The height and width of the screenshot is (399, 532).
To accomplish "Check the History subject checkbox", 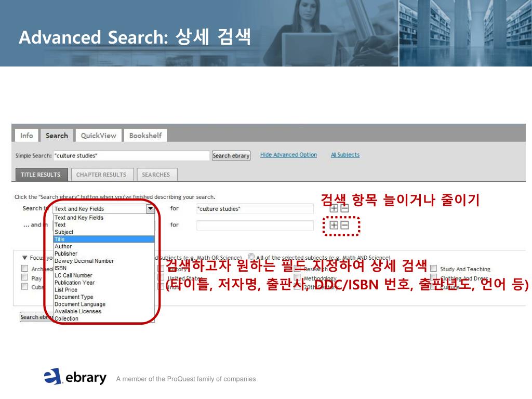I will tap(161, 269).
